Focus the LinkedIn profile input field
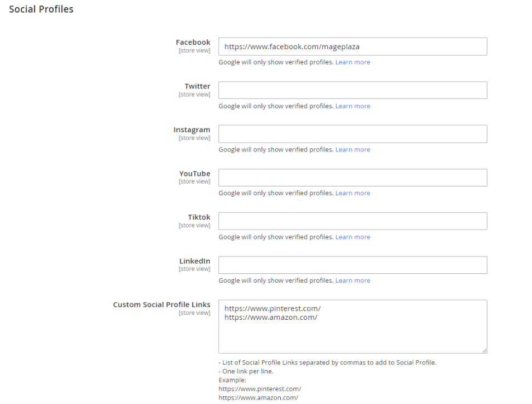 (352, 265)
